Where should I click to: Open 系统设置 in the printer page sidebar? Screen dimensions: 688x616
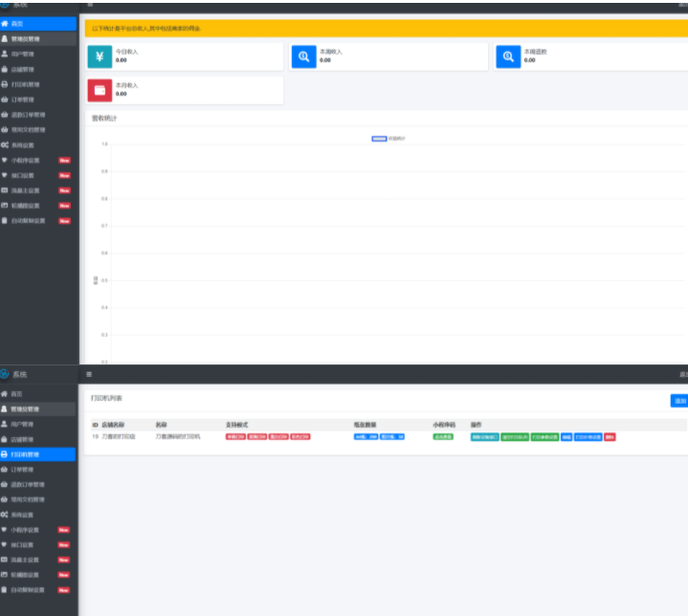click(37, 515)
